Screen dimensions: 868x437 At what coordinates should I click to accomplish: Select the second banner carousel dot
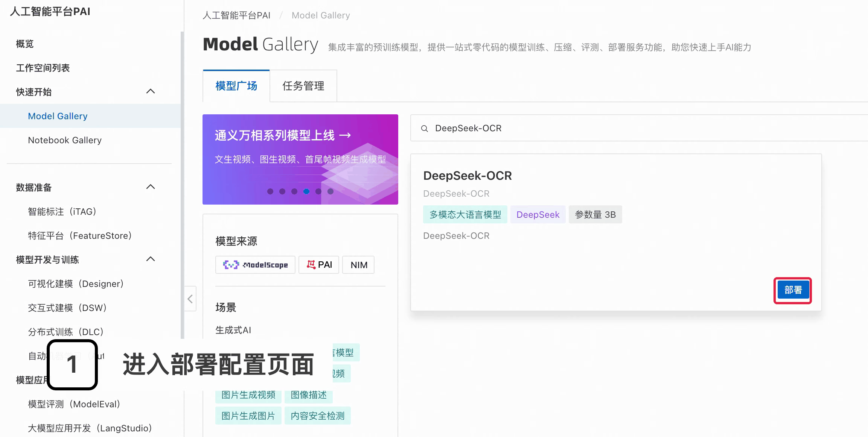point(282,191)
